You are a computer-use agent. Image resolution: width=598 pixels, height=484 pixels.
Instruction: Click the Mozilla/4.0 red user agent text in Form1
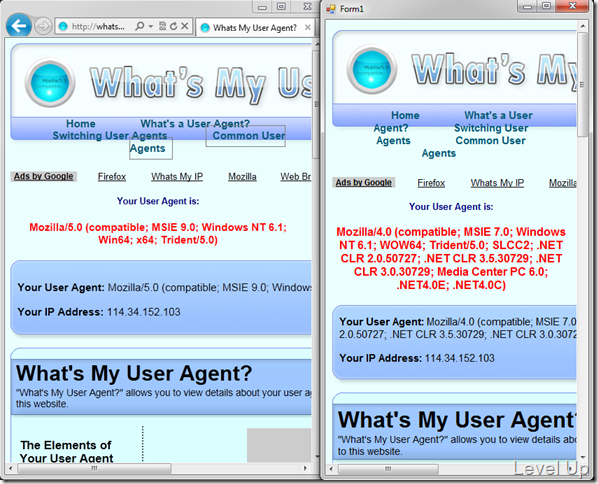pos(451,258)
